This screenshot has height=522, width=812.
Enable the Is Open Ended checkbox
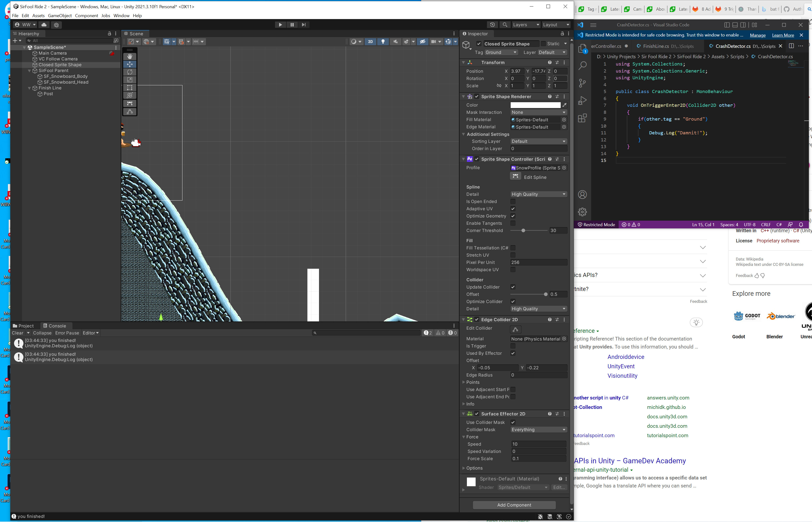coord(513,201)
